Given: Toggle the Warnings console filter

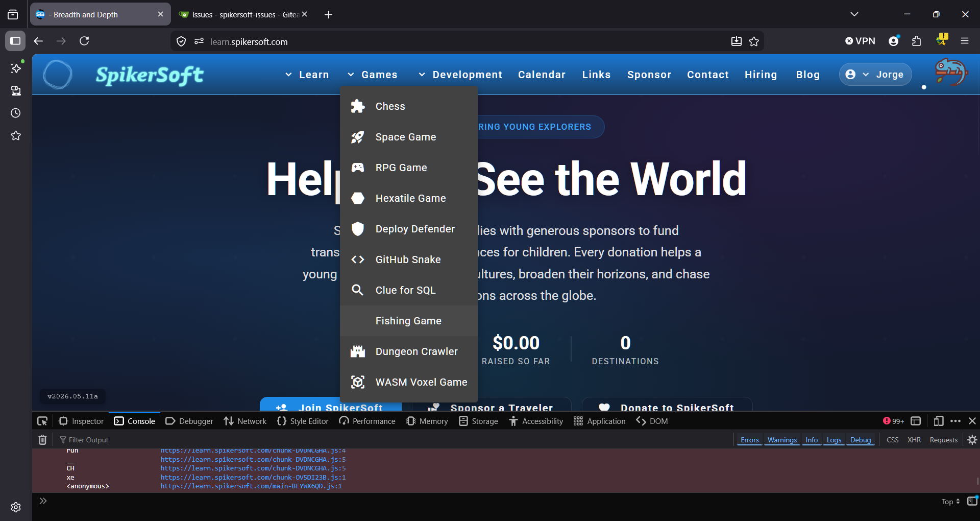Looking at the screenshot, I should click(x=782, y=440).
